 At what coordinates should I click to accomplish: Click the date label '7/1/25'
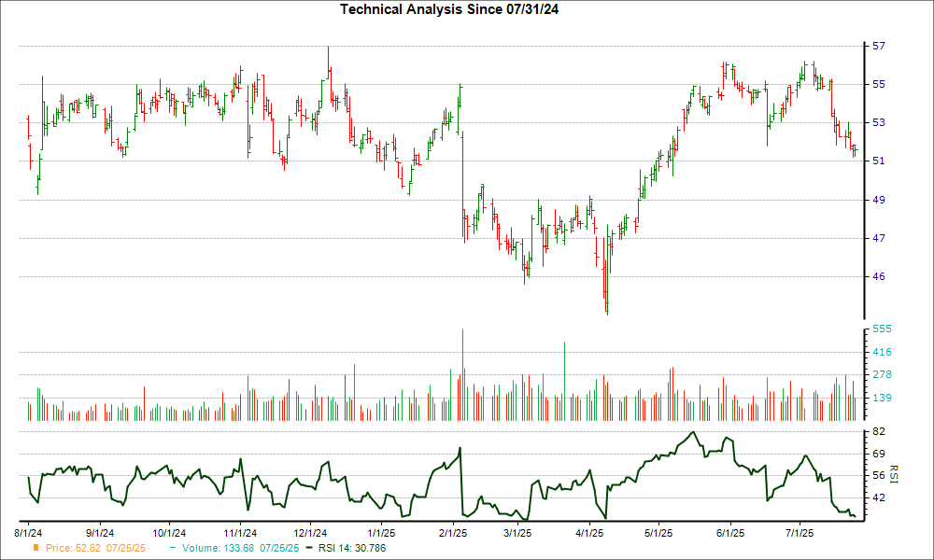(799, 533)
